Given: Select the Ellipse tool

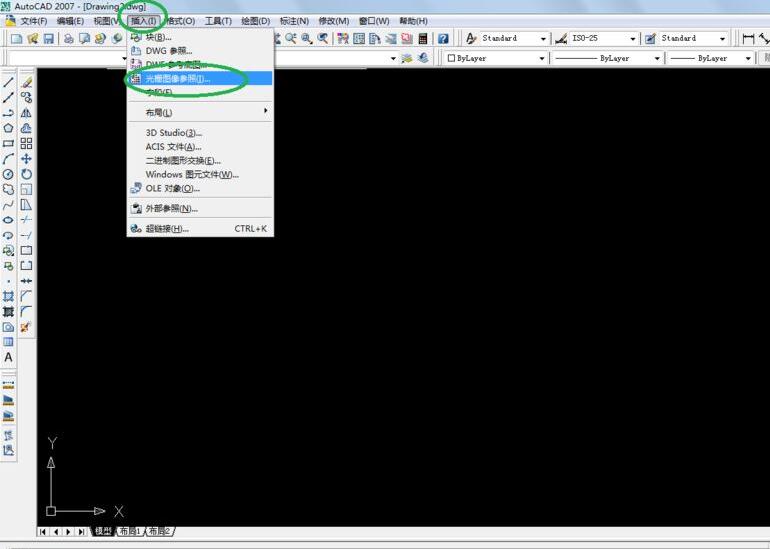Looking at the screenshot, I should (8, 220).
